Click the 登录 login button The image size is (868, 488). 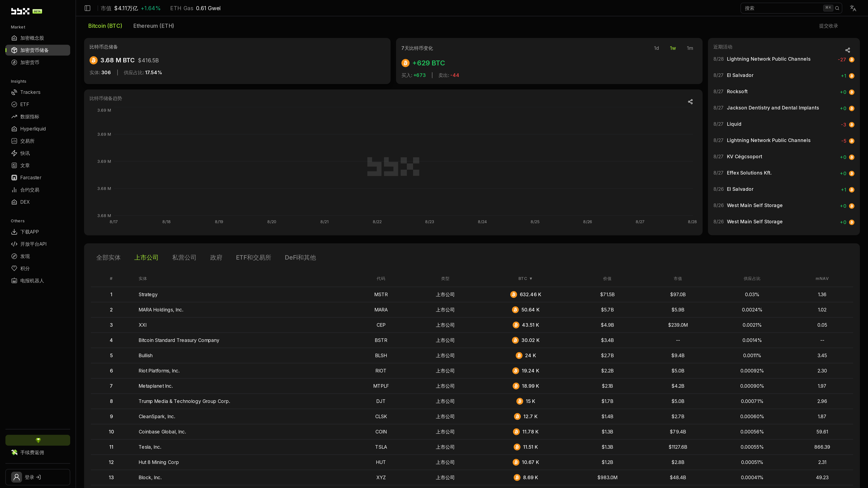(38, 477)
